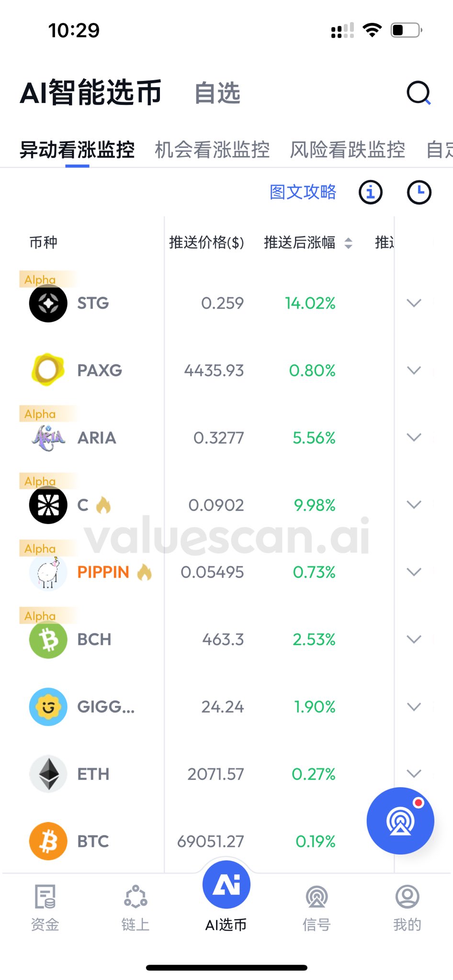
Task: Sort by 推送后涨幅 column arrows
Action: pos(349,243)
